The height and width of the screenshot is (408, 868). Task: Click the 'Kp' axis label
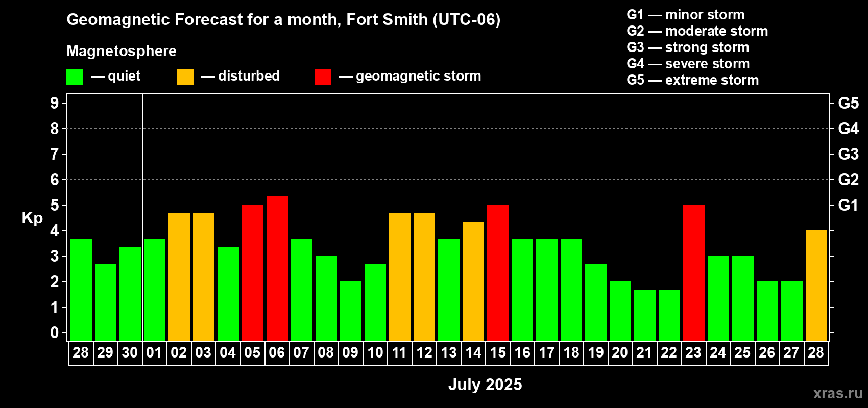pyautogui.click(x=32, y=218)
